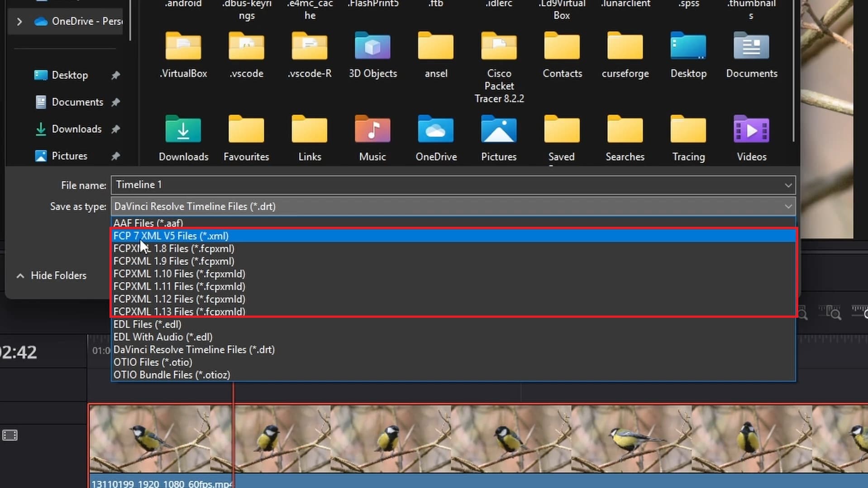Select OTIO Files (*.otio) type
This screenshot has width=868, height=488.
pyautogui.click(x=453, y=363)
